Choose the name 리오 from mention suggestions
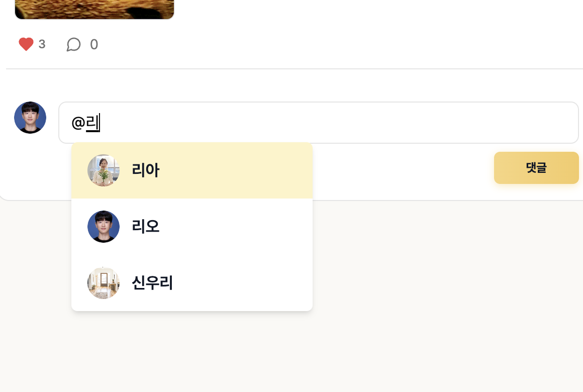583x392 pixels. (145, 227)
